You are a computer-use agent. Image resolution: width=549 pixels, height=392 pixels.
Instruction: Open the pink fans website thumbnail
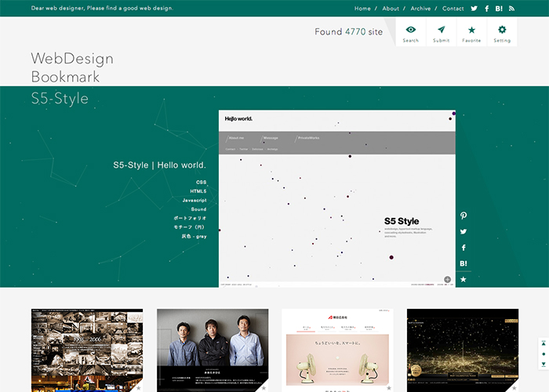coord(337,350)
